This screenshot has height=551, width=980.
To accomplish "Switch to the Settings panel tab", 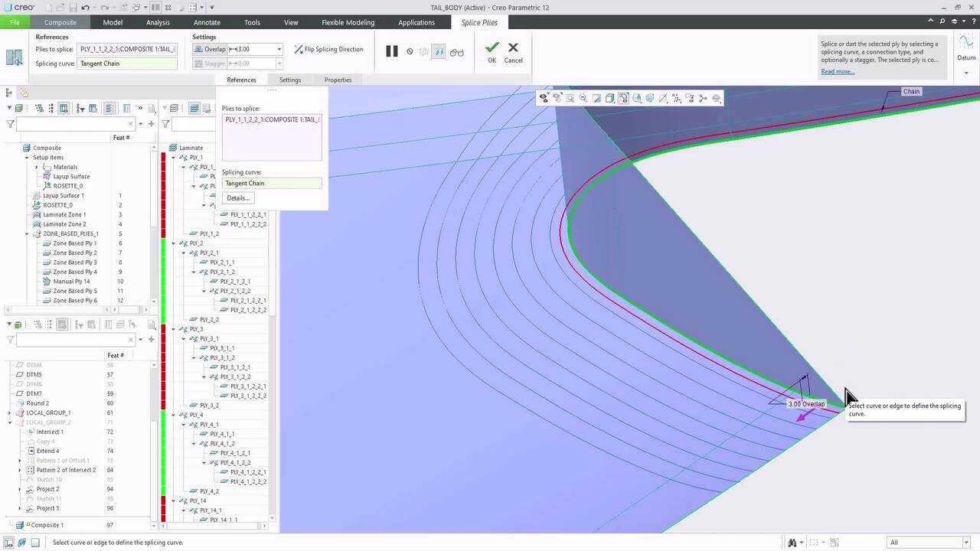I will [x=290, y=80].
